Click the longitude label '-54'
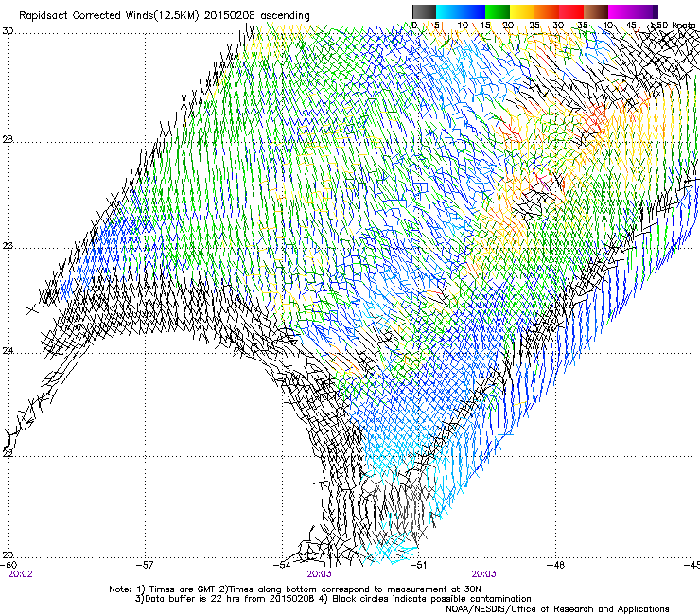The width and height of the screenshot is (700, 615). pos(282,565)
